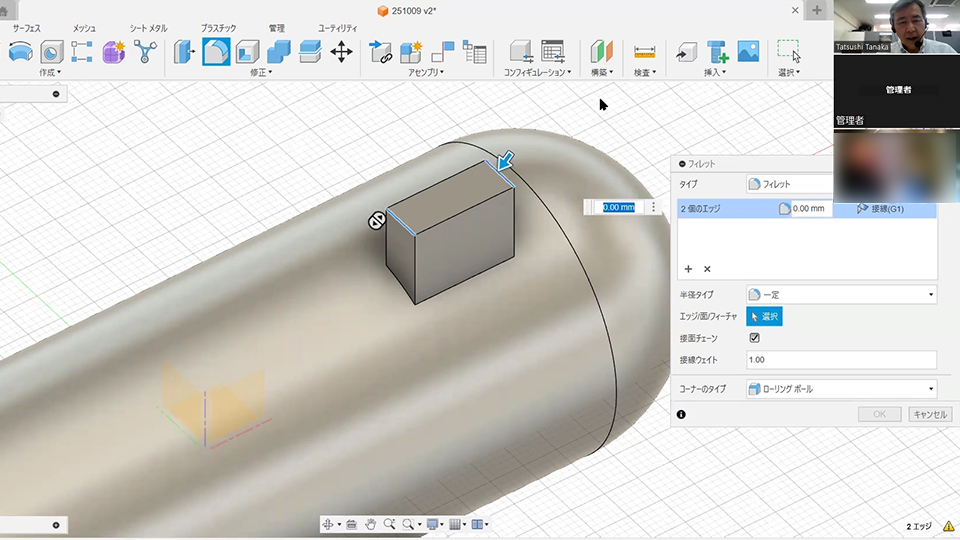
Task: Collapse the フィレット dialog panel
Action: pyautogui.click(x=682, y=164)
